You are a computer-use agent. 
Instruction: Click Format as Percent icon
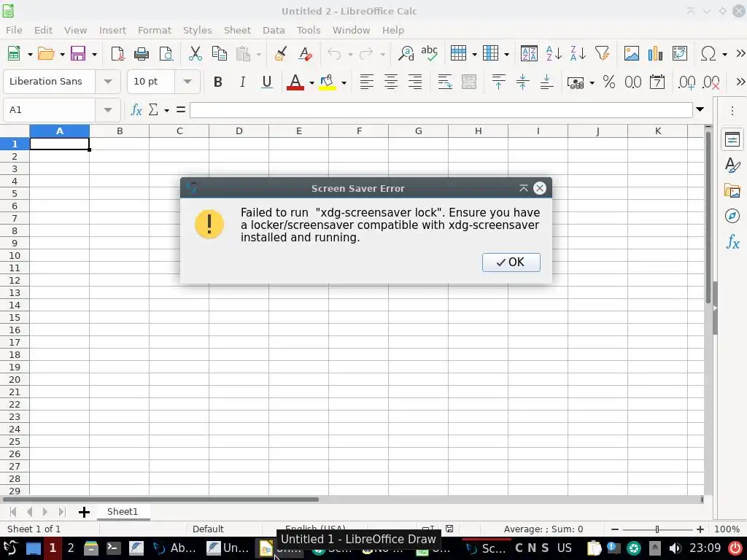click(x=609, y=82)
